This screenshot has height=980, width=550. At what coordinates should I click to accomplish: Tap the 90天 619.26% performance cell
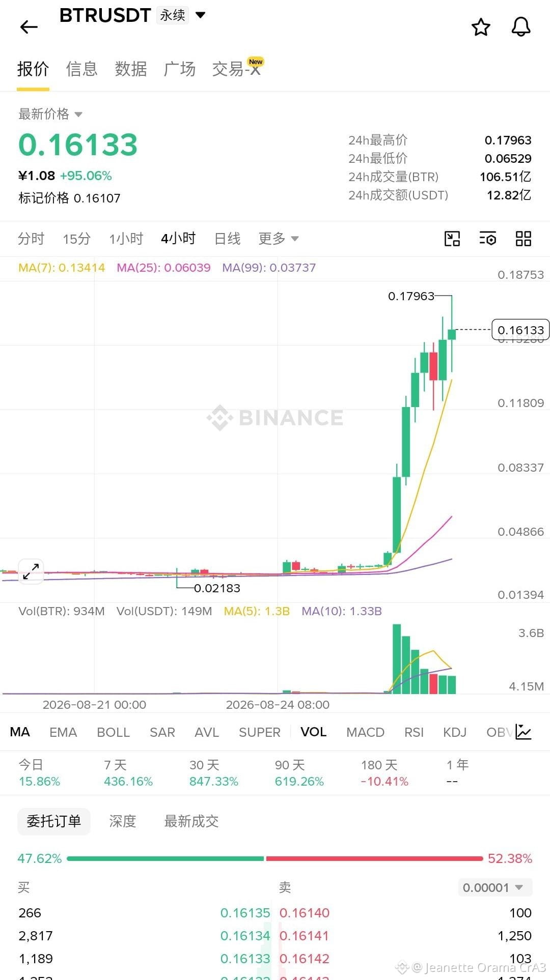(299, 773)
